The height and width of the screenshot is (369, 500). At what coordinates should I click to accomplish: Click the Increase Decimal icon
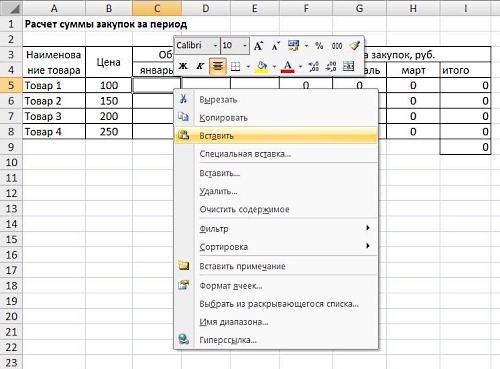tap(314, 66)
